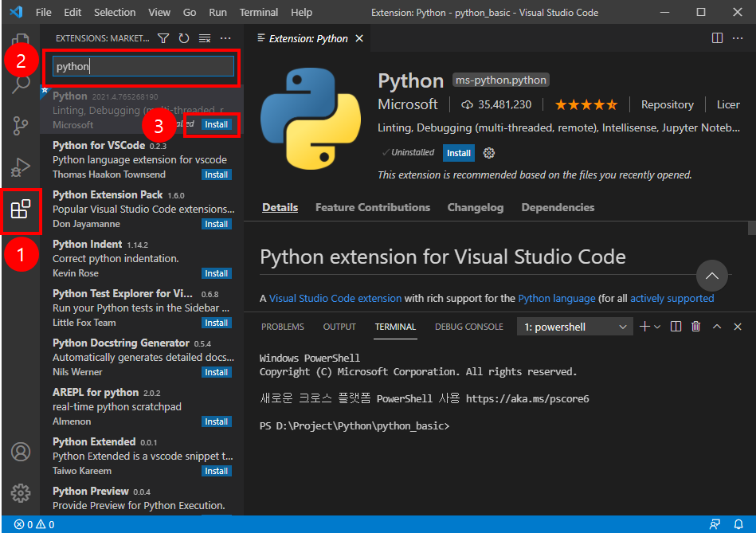Switch to the Feature Contributions tab
The width and height of the screenshot is (756, 533).
point(373,207)
